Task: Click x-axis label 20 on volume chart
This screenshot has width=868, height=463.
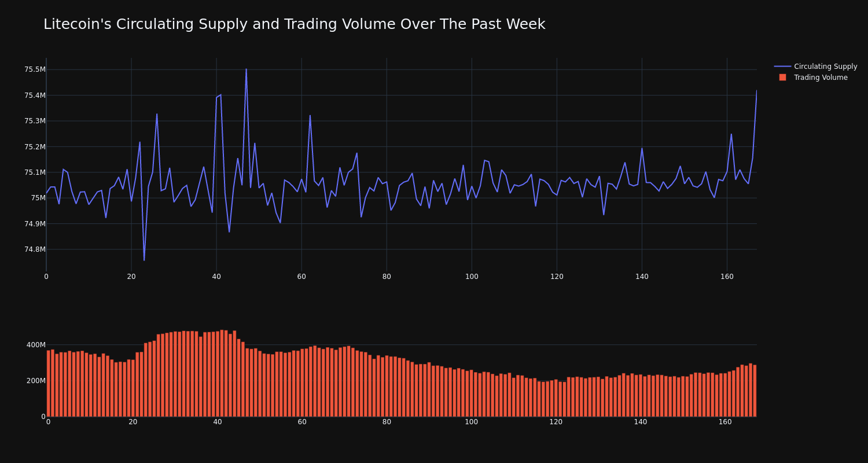Action: 133,422
